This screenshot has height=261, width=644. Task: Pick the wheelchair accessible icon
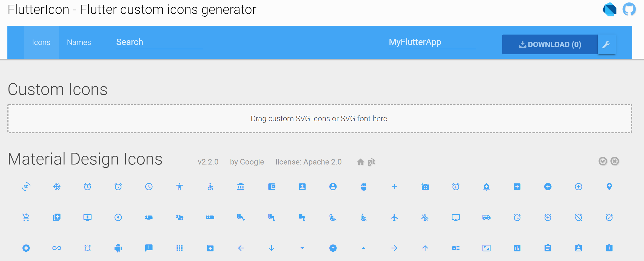210,187
